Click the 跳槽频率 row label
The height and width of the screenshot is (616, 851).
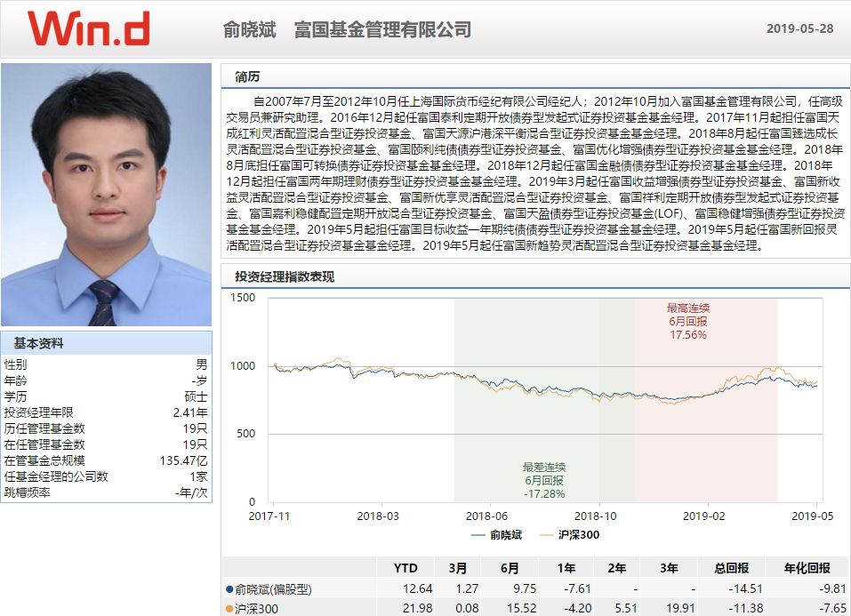(x=28, y=492)
